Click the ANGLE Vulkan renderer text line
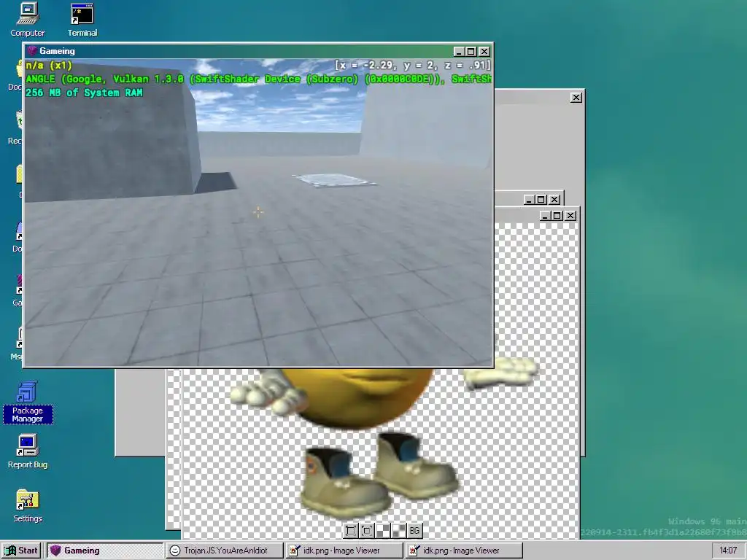The width and height of the screenshot is (747, 560). 258,79
